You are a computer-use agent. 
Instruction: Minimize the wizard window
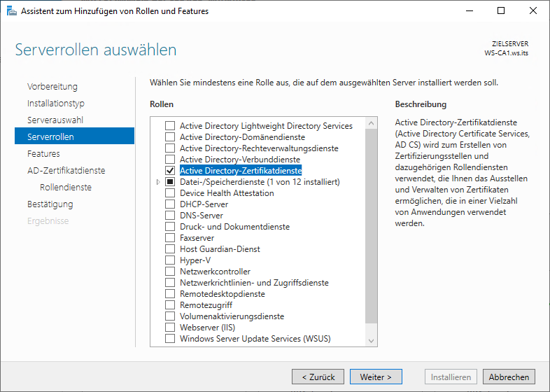pos(470,10)
